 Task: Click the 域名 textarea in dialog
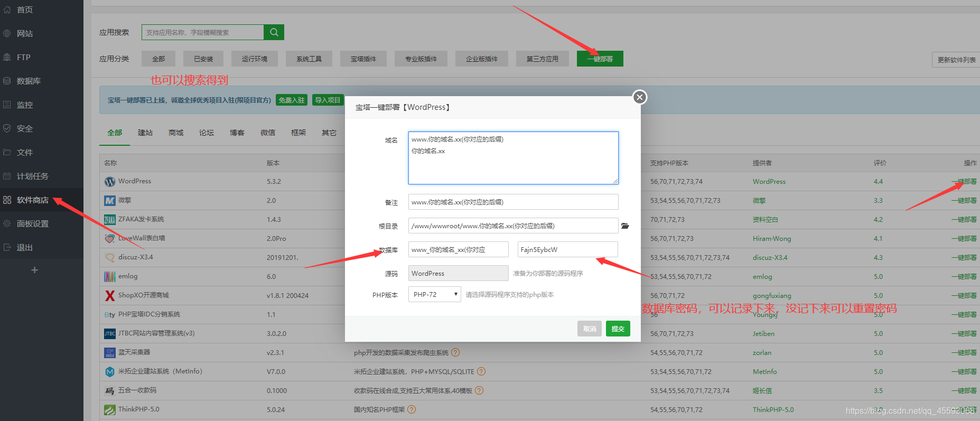513,158
